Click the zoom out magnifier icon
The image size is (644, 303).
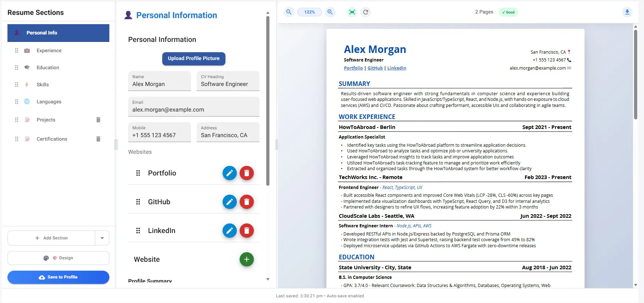pos(289,12)
